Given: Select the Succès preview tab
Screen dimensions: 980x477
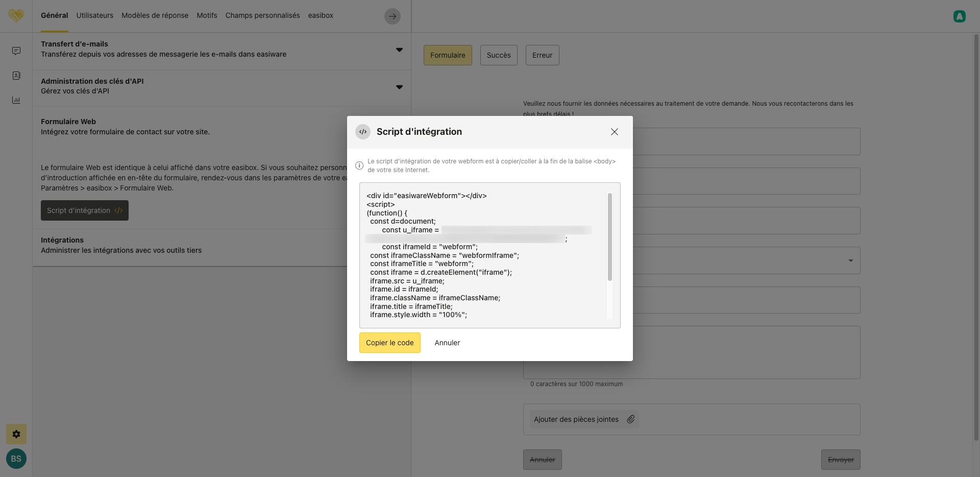Looking at the screenshot, I should coord(498,55).
